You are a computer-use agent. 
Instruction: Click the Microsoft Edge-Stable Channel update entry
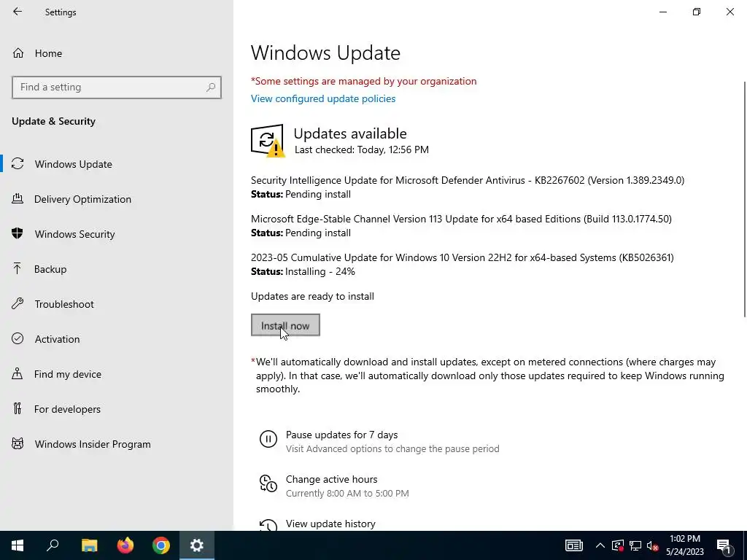[461, 219]
